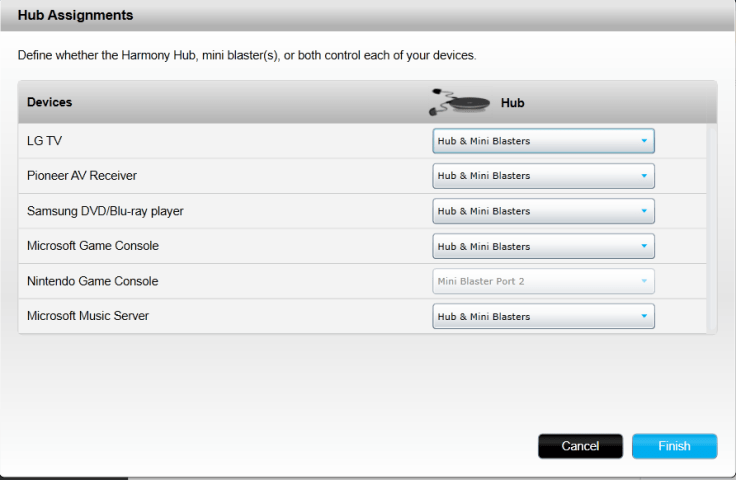Expand the Pioneer AV Receiver assignment dropdown
736x480 pixels.
point(543,176)
